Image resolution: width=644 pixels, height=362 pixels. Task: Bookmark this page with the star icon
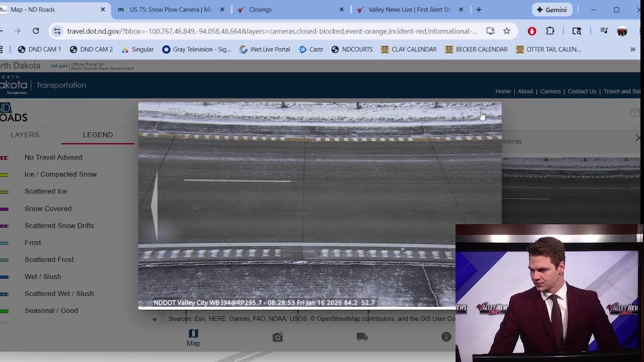[507, 31]
